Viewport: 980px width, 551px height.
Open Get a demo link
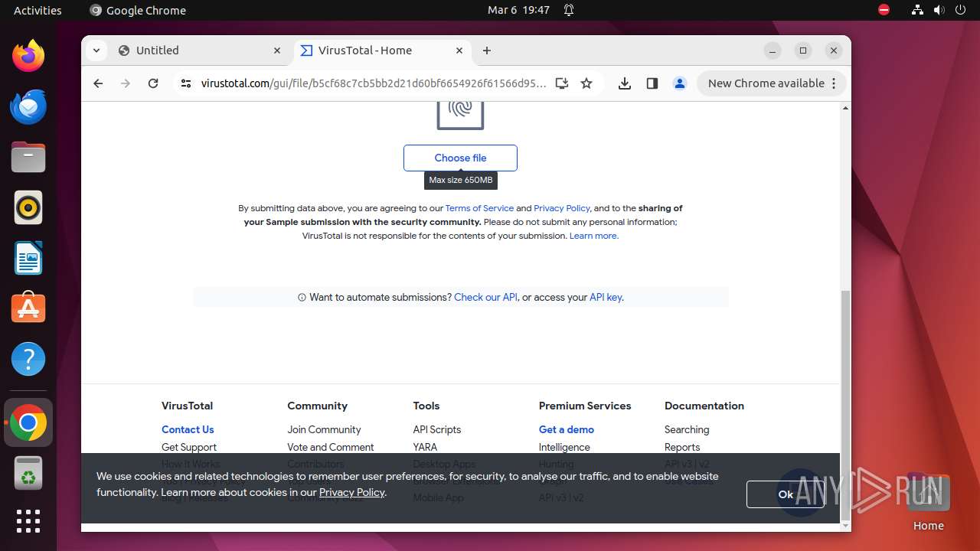point(567,429)
